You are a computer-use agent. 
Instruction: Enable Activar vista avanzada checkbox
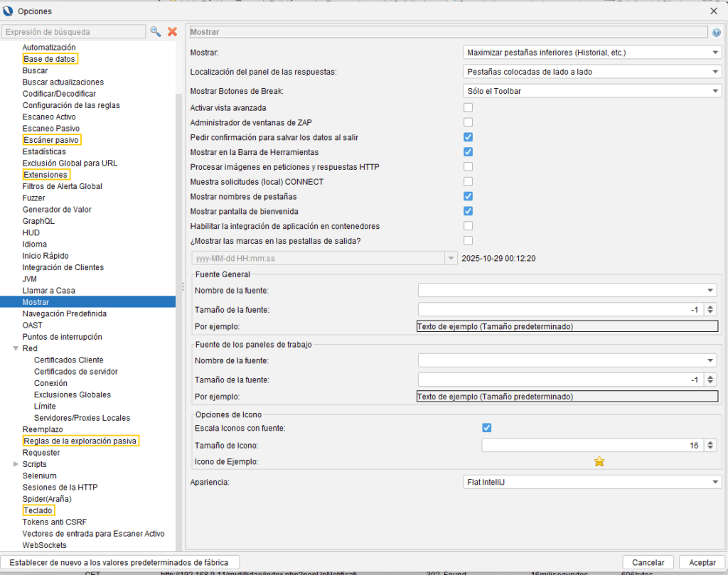point(468,107)
